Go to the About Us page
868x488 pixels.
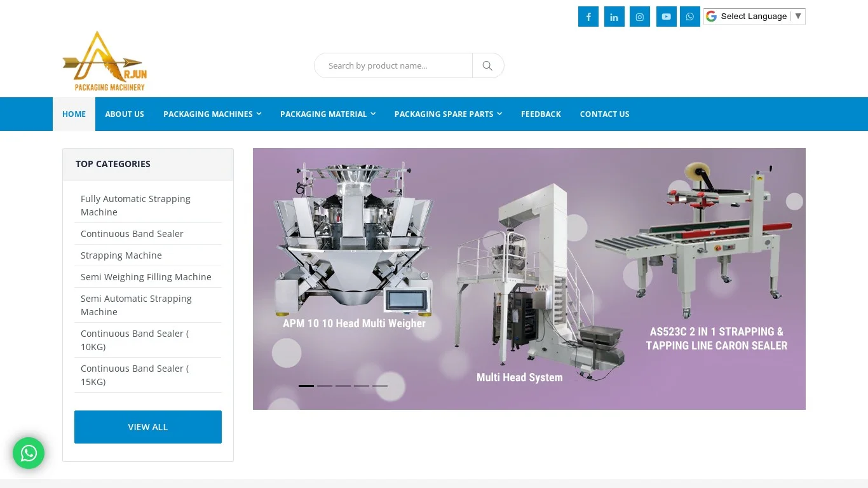pos(125,114)
